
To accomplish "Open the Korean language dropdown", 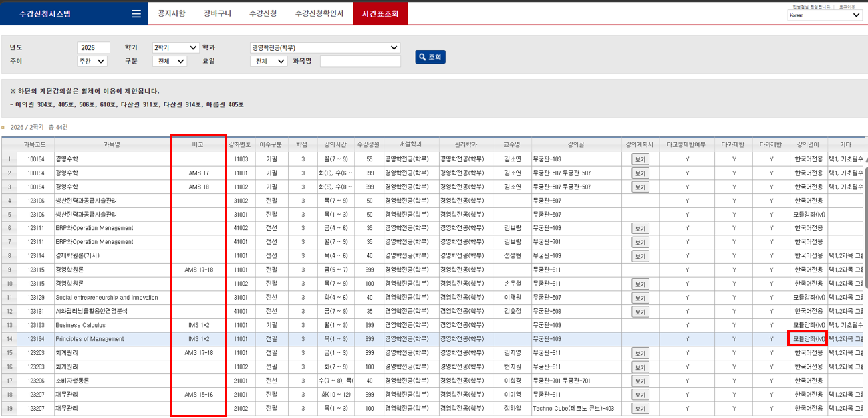I will click(825, 15).
